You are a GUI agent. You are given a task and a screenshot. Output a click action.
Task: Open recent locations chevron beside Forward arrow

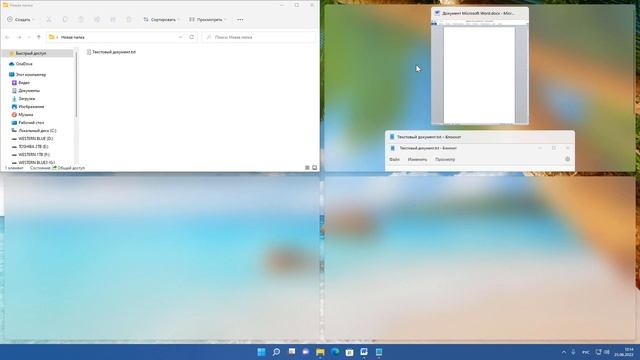(x=29, y=37)
